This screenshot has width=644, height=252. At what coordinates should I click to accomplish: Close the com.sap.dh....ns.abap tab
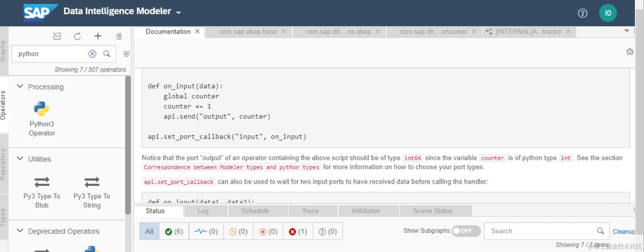click(x=378, y=32)
